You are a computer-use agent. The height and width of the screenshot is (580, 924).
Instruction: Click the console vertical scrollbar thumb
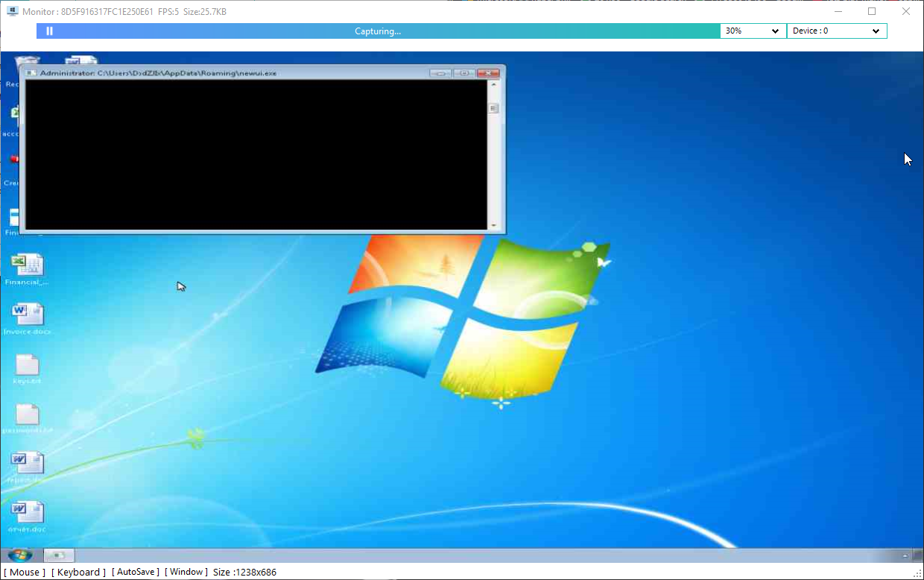[493, 108]
